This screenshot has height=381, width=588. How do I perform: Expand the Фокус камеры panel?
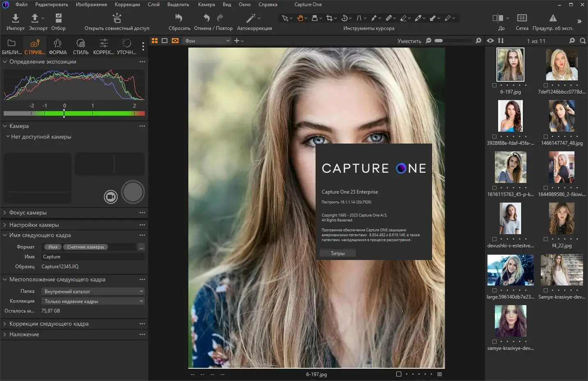[28, 212]
